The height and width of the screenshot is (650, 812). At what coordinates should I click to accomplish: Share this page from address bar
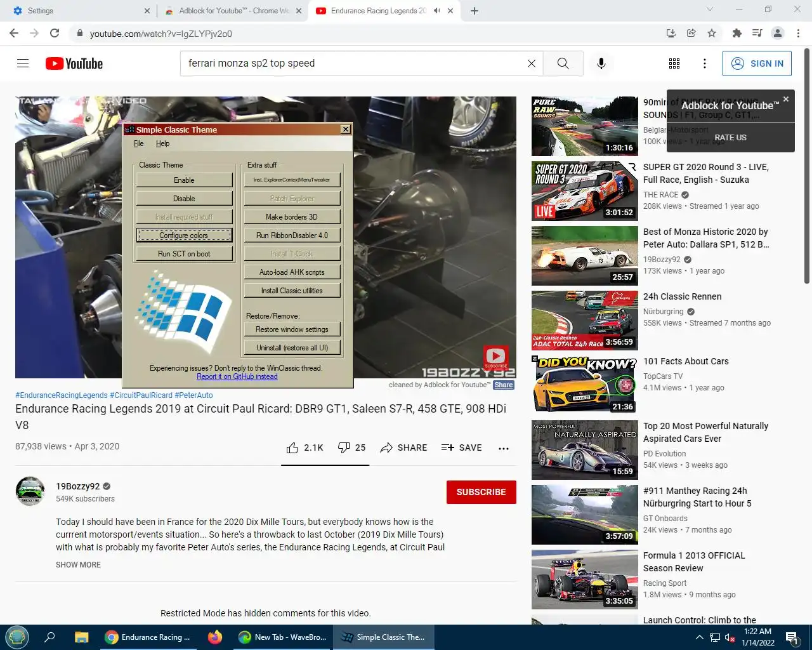coord(691,33)
